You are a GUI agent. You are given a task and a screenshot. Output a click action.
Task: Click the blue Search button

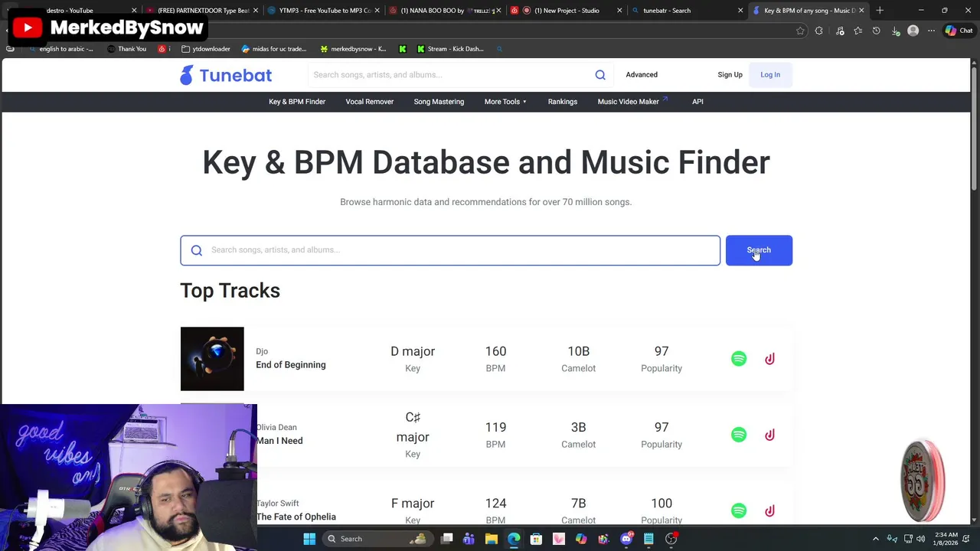click(x=759, y=250)
